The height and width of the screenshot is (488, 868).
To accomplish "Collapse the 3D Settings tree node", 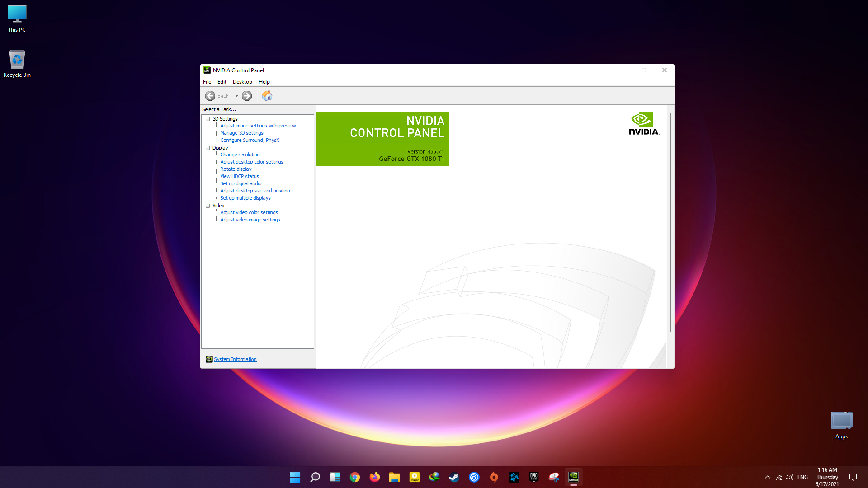I will (208, 119).
